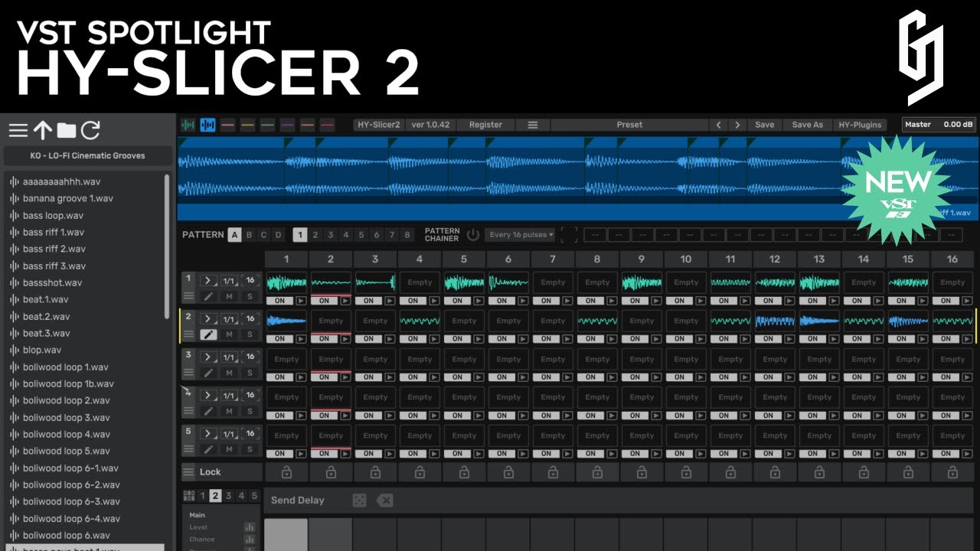Open the HY-Plugins button
The image size is (980, 551).
tap(860, 125)
